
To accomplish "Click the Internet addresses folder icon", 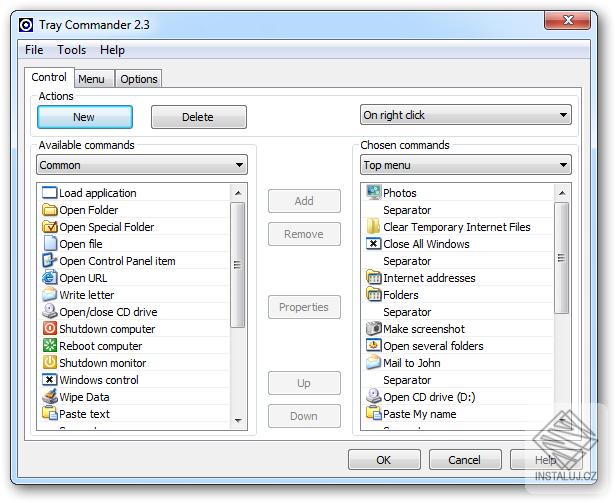I will click(x=374, y=277).
